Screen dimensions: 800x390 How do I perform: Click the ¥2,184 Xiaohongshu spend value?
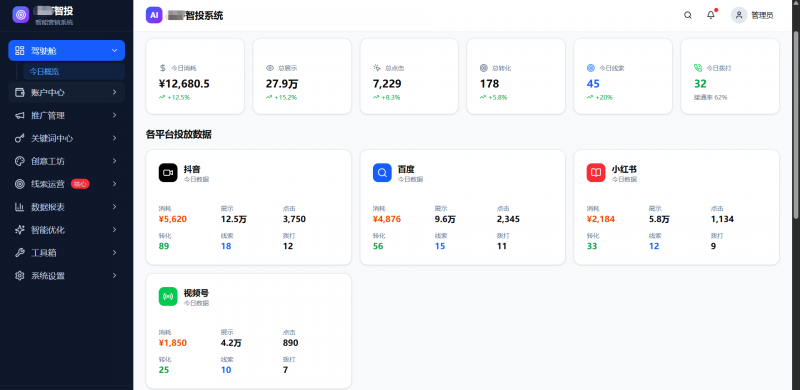coord(601,220)
